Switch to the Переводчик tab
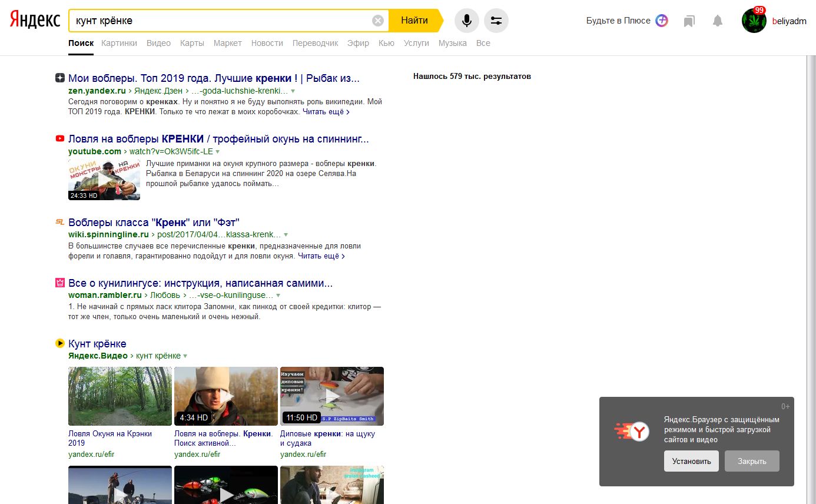The height and width of the screenshot is (504, 816). click(316, 43)
